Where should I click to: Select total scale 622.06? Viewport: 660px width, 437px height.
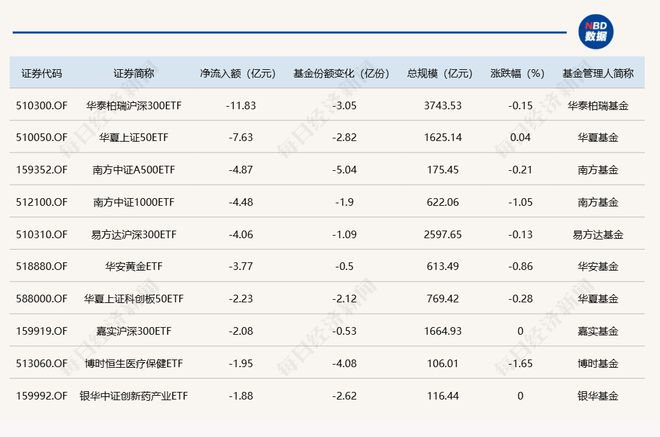443,202
